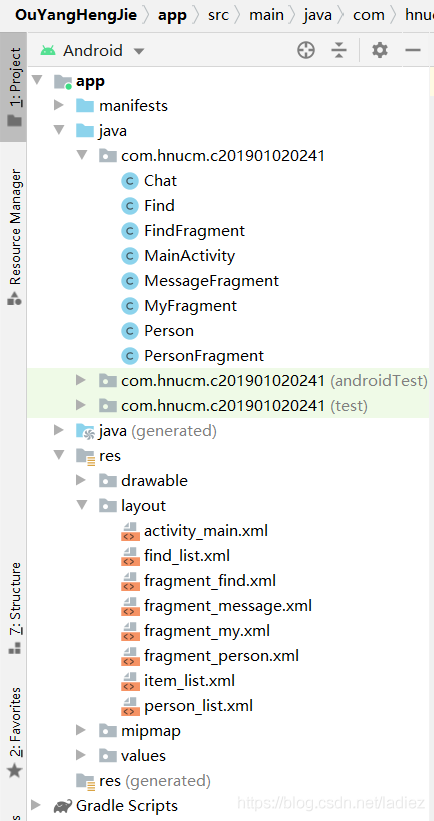The image size is (434, 821).
Task: Expand the manifests folder
Action: [59, 105]
